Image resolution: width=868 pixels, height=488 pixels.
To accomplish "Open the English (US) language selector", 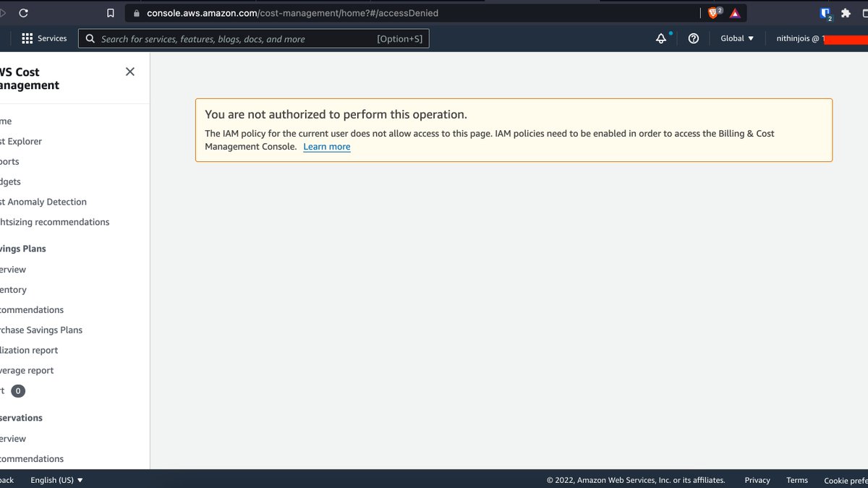I will coord(56,479).
